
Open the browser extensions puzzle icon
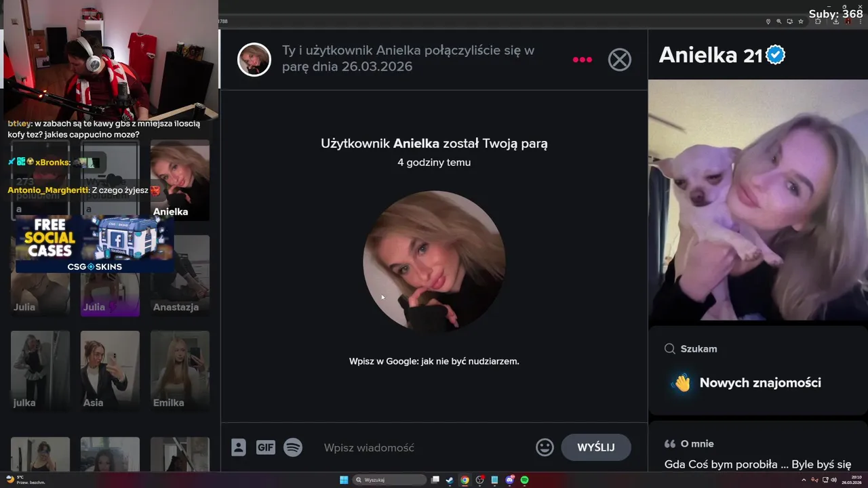coord(818,22)
